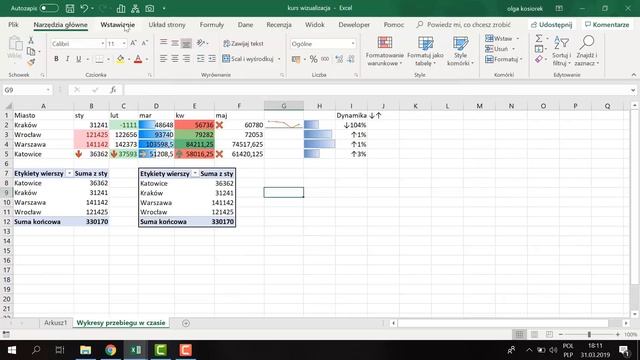Screen dimensions: 640x360
Task: Open File Explorer from the taskbar
Action: click(x=85, y=350)
